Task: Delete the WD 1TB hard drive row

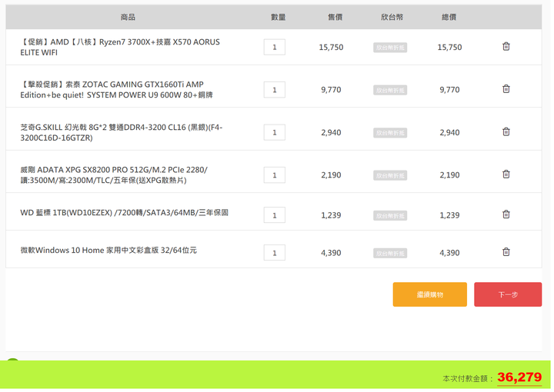Action: [x=506, y=214]
